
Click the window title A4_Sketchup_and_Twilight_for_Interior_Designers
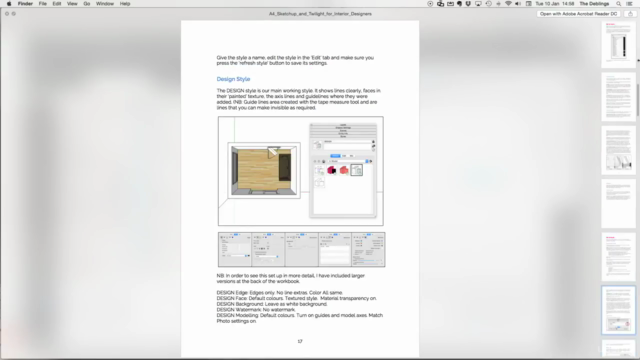320,14
